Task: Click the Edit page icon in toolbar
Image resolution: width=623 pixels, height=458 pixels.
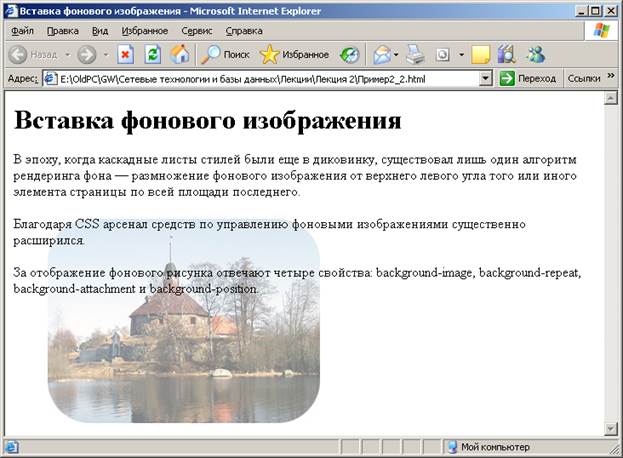Action: point(442,54)
